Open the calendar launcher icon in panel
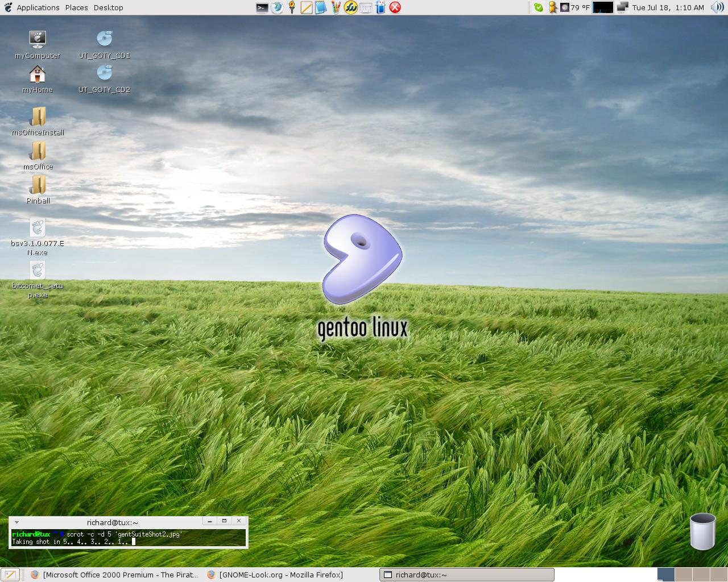The height and width of the screenshot is (582, 728). coord(366,7)
